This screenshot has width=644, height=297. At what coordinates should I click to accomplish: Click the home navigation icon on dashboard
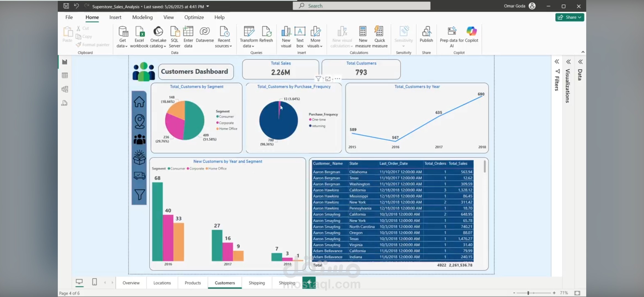point(139,102)
